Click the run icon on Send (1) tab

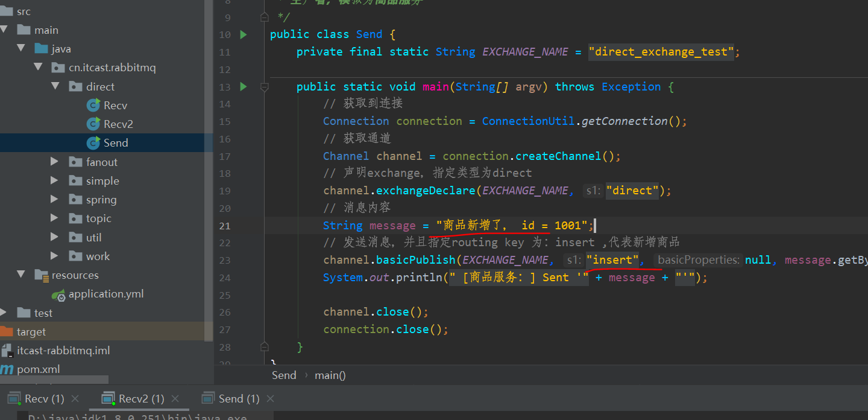coord(208,398)
